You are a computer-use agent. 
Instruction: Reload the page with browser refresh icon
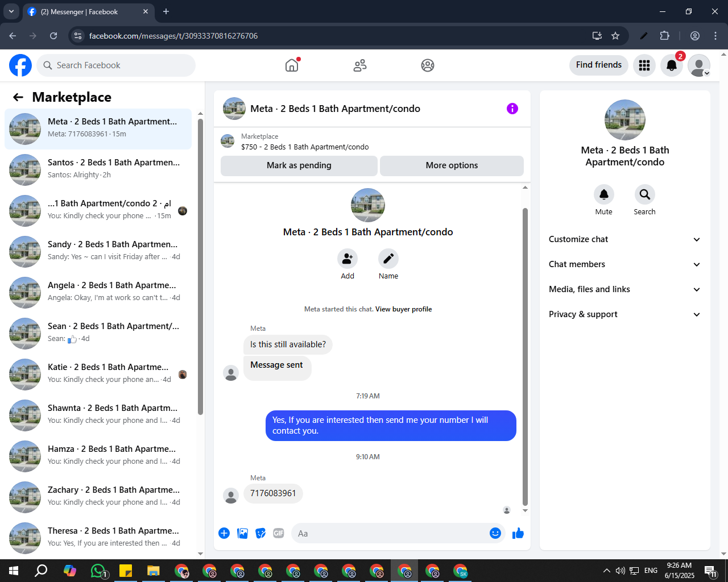tap(53, 36)
